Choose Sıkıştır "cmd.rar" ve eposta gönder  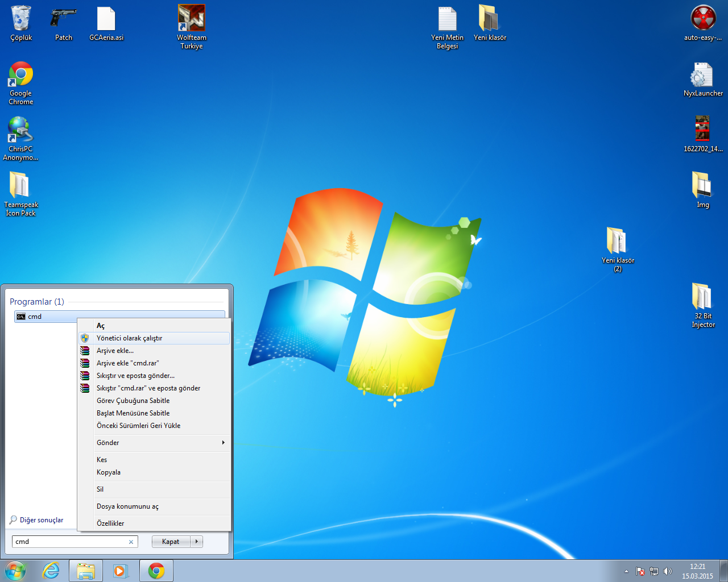point(154,388)
